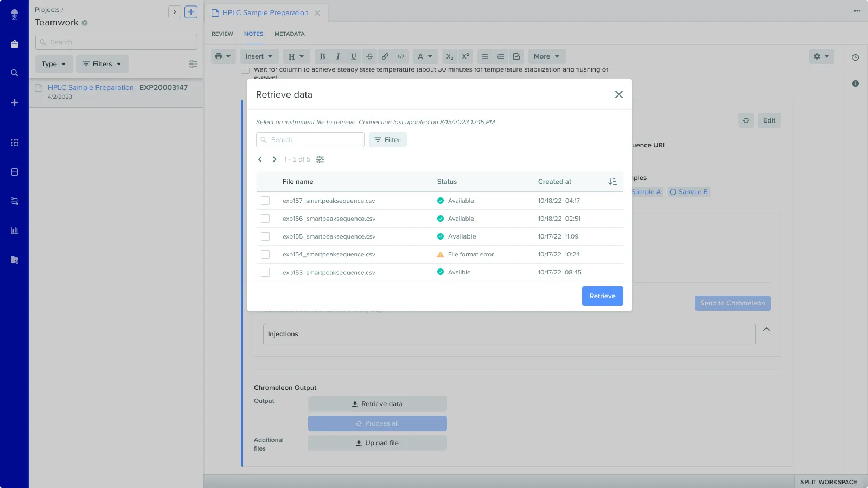
Task: Toggle bold formatting
Action: point(322,56)
